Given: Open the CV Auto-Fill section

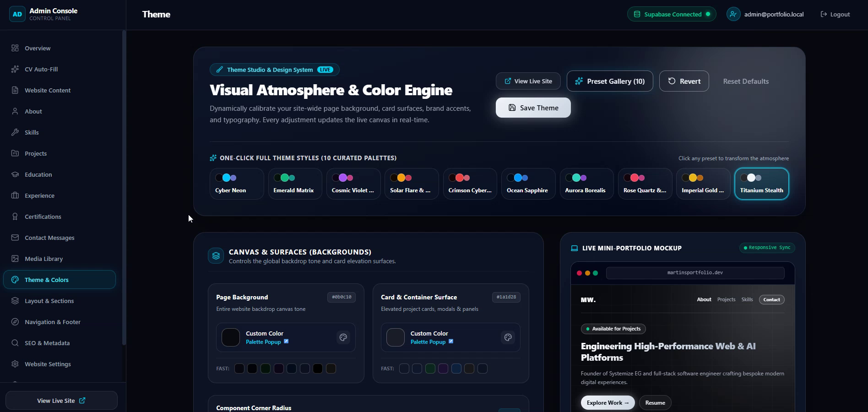Looking at the screenshot, I should 60,69.
